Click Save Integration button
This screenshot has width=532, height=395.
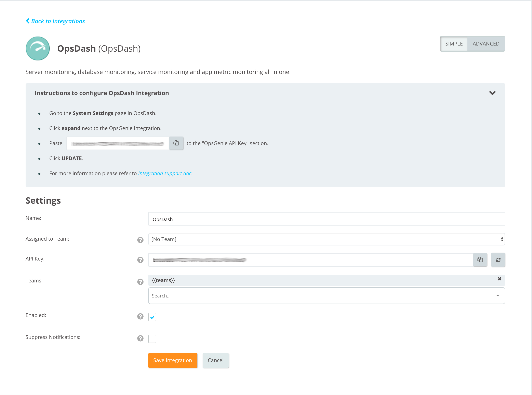tap(172, 360)
